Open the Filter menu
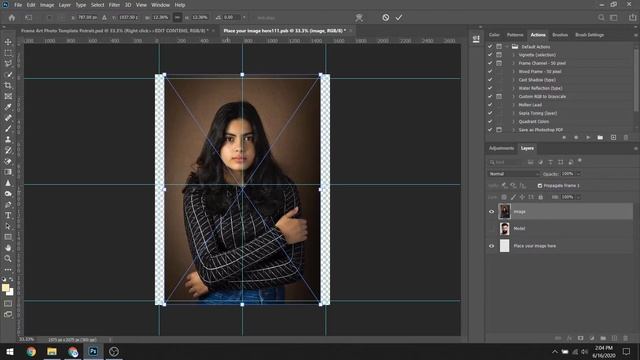The image size is (640, 360). click(x=114, y=5)
